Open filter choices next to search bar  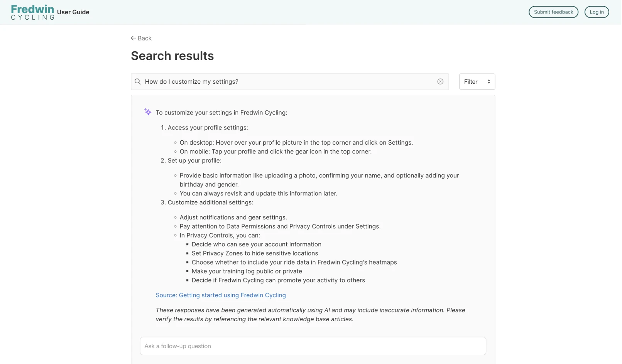tap(477, 81)
